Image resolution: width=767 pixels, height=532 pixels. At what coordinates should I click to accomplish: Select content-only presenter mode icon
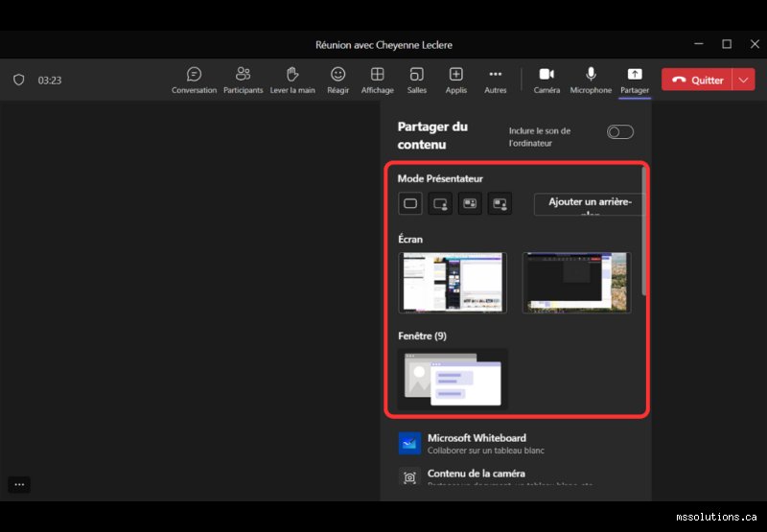pos(410,203)
